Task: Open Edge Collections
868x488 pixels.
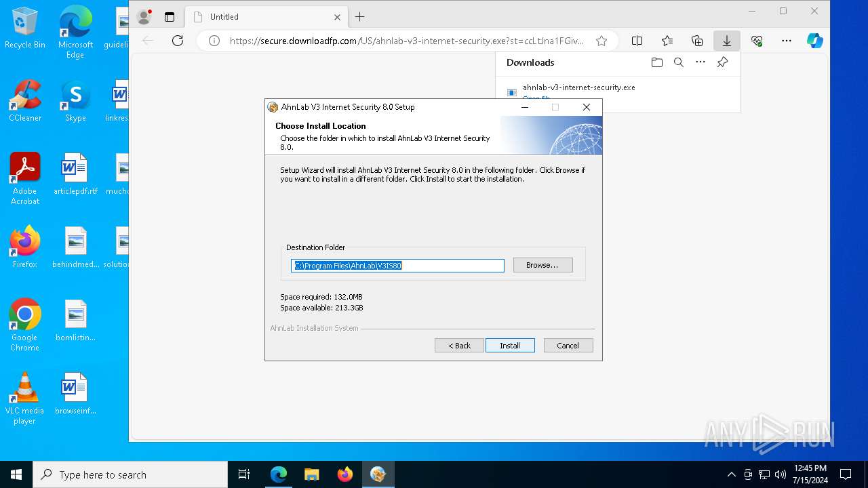Action: [x=697, y=41]
